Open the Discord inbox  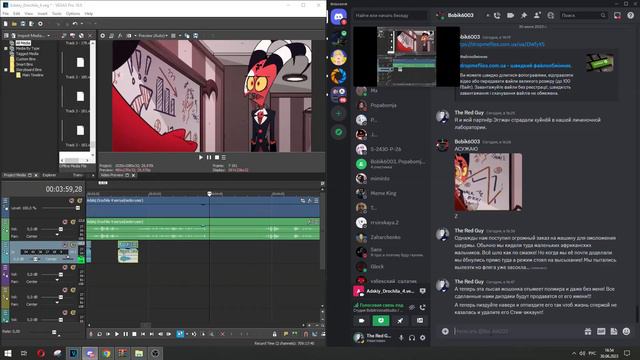pyautogui.click(x=617, y=16)
